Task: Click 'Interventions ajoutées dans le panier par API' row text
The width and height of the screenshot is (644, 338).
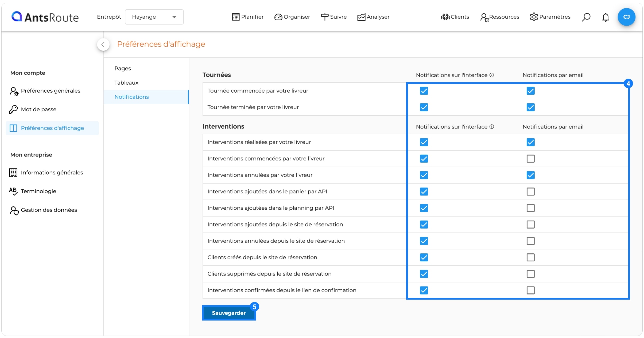Action: click(267, 191)
